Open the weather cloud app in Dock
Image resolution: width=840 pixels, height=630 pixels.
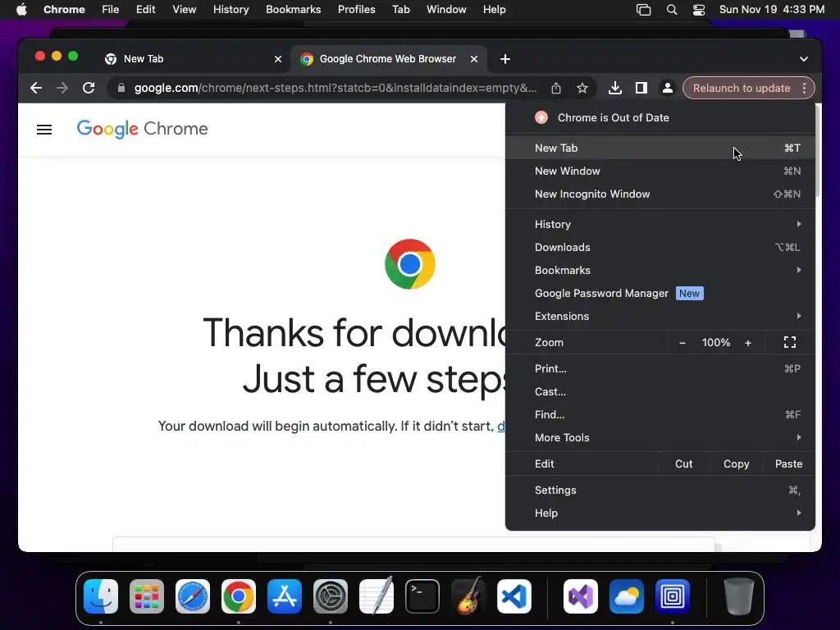626,596
